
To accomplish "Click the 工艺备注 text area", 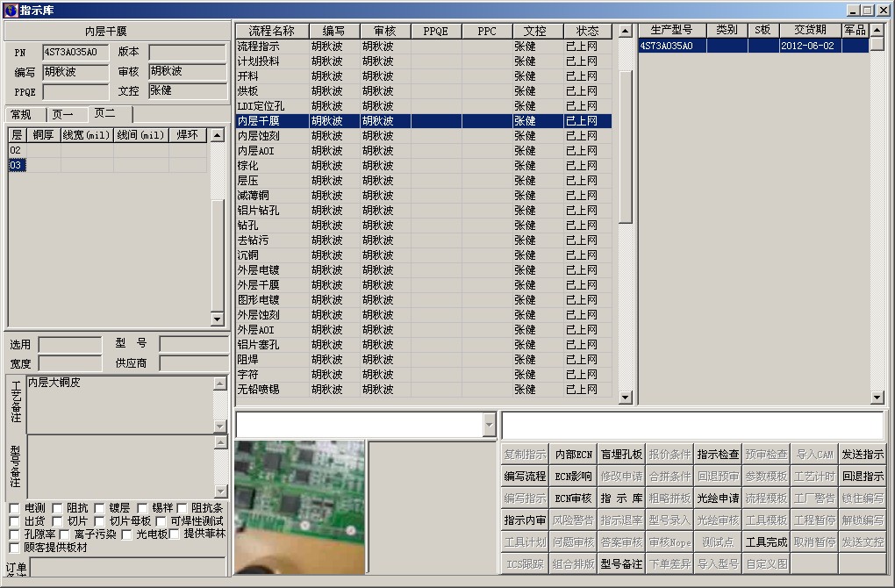I will click(120, 405).
